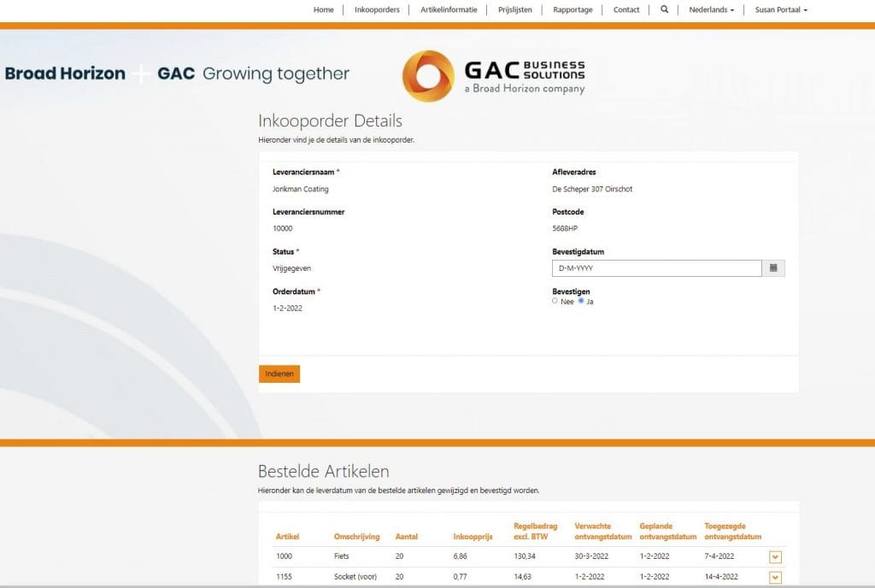This screenshot has width=875, height=588.
Task: Click the 14,63 Regelbedrag cell
Action: click(522, 577)
